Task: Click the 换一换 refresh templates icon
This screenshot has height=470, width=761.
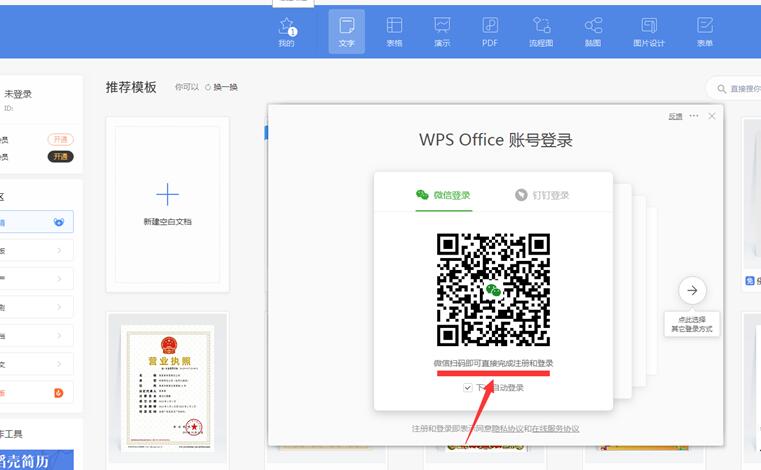Action: point(208,87)
